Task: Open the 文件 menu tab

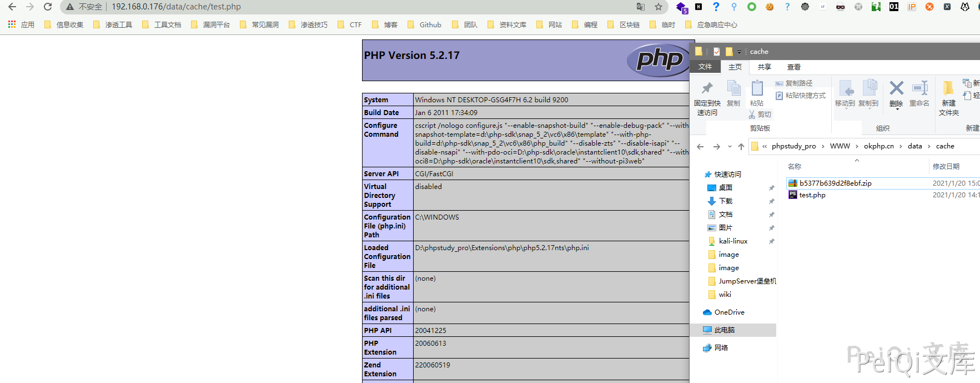Action: tap(705, 67)
